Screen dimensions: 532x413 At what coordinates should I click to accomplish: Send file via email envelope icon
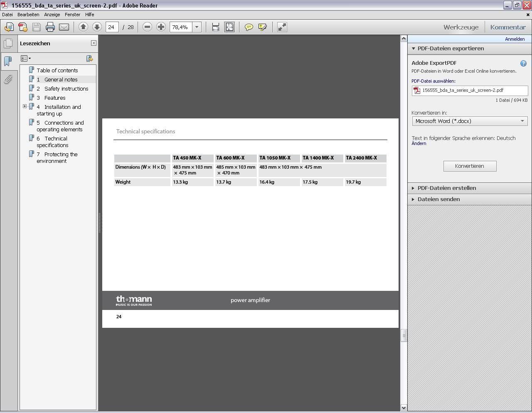[64, 27]
